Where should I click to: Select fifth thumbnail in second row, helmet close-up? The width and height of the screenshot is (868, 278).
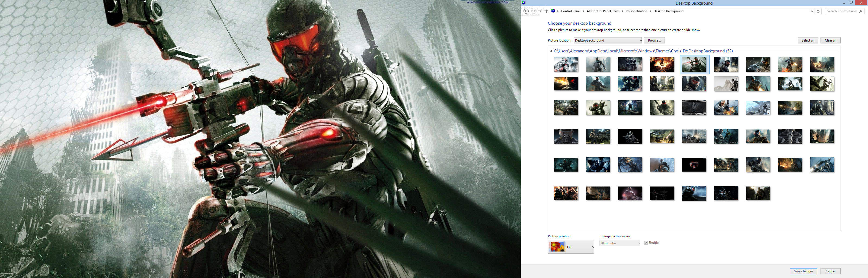point(694,84)
